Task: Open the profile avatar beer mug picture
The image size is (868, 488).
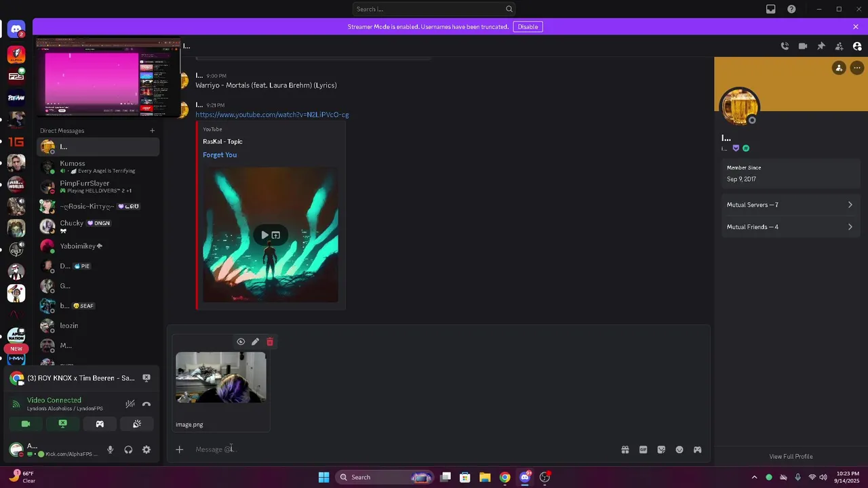Action: click(739, 106)
